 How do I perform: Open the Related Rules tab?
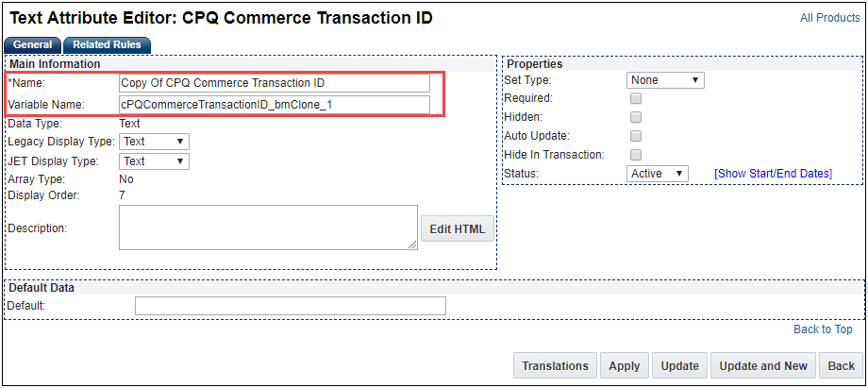point(107,44)
